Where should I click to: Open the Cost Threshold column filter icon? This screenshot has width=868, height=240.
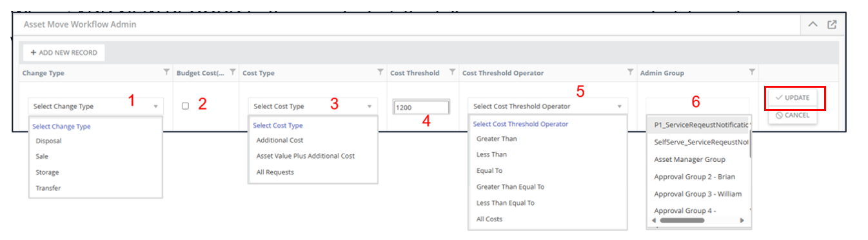pyautogui.click(x=452, y=72)
